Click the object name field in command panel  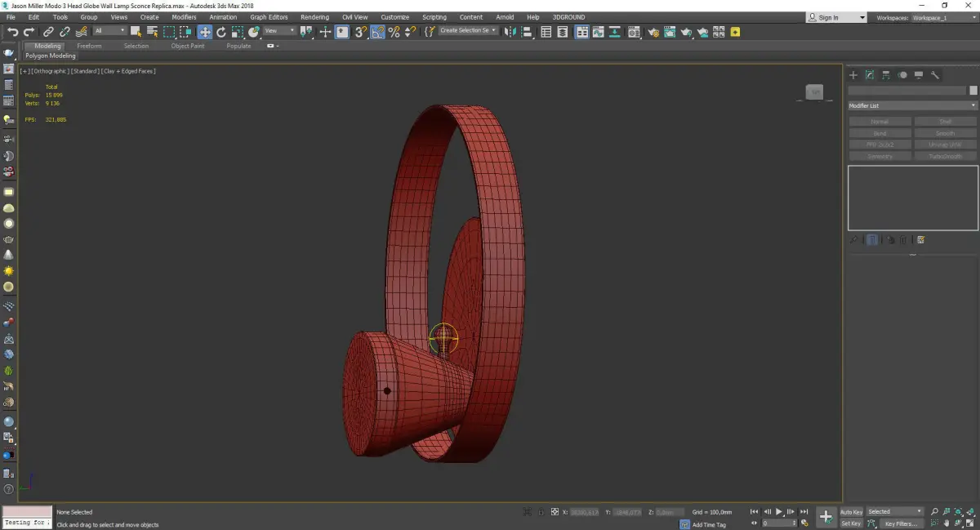pos(907,91)
